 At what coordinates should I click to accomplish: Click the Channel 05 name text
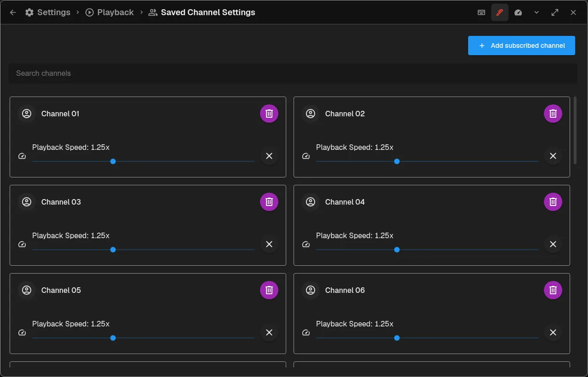[x=61, y=290]
